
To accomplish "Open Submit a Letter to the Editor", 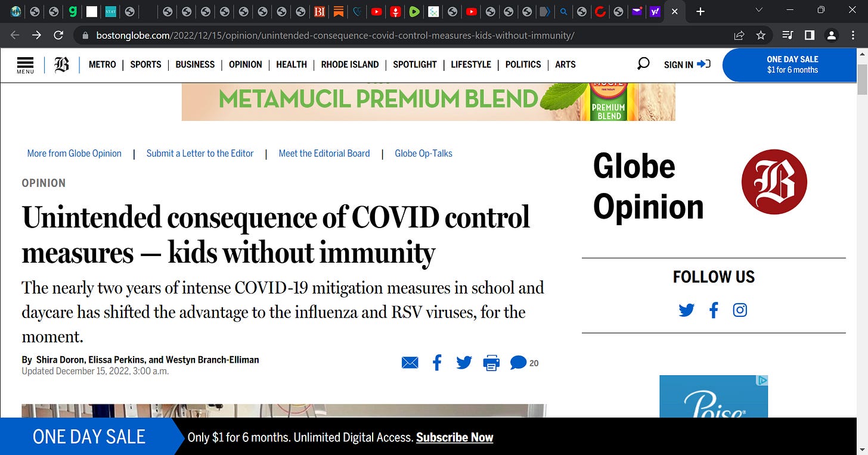I will click(x=200, y=154).
